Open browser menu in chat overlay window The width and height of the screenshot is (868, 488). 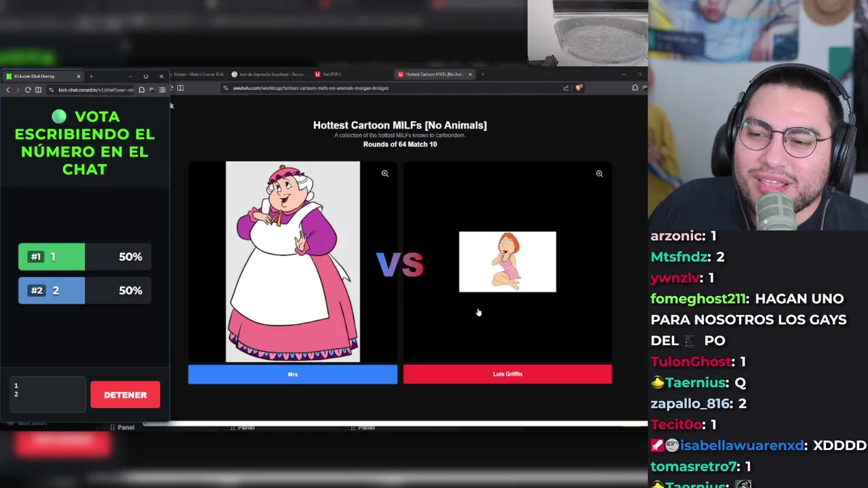[161, 89]
